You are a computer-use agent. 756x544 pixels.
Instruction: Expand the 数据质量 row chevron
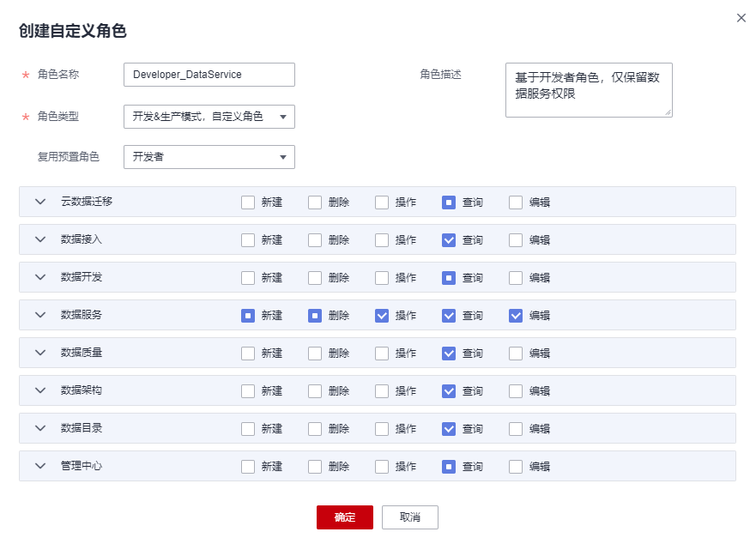(40, 354)
